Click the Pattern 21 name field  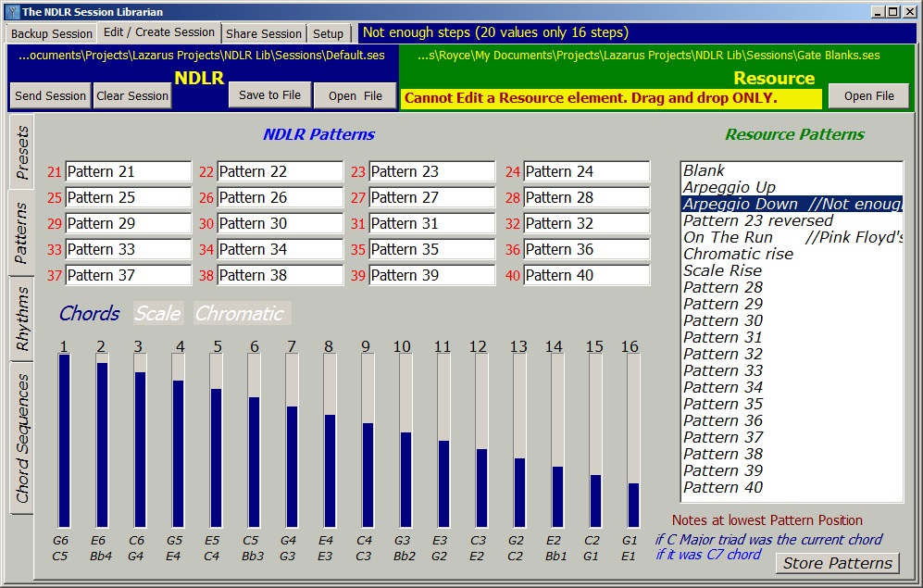[x=128, y=171]
